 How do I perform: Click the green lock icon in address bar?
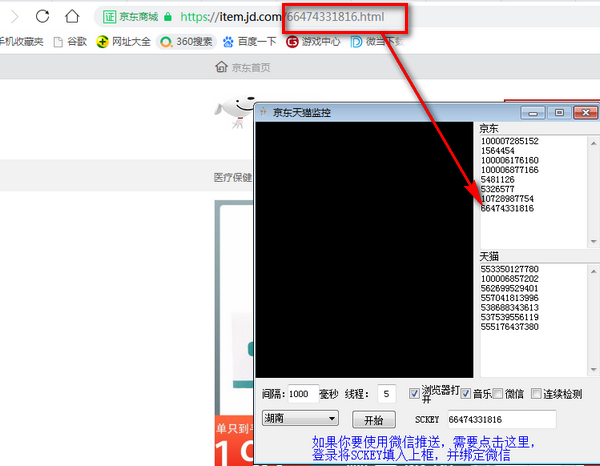click(x=168, y=17)
